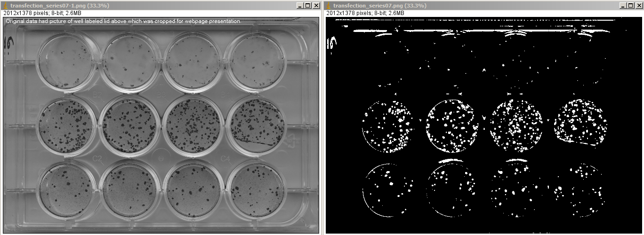The width and height of the screenshot is (644, 235).
Task: Click ImageJ icon in transfection_series07-1.png title bar
Action: (5, 5)
